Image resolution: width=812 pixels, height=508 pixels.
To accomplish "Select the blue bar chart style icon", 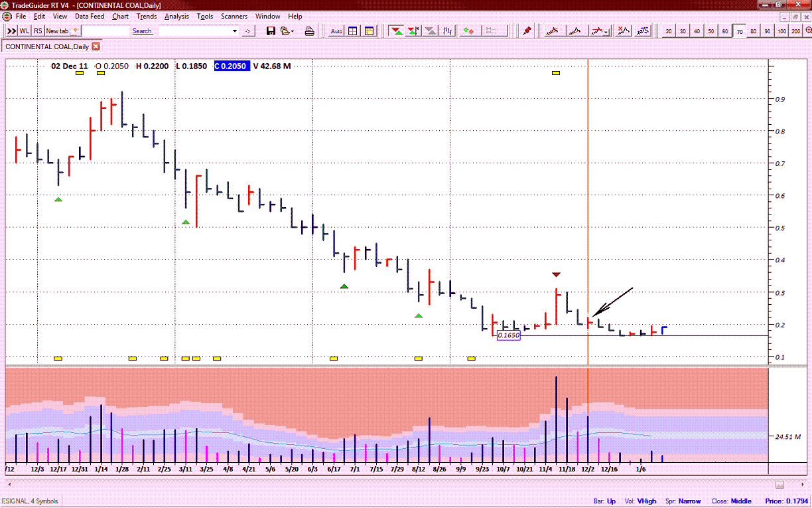I will coord(448,31).
